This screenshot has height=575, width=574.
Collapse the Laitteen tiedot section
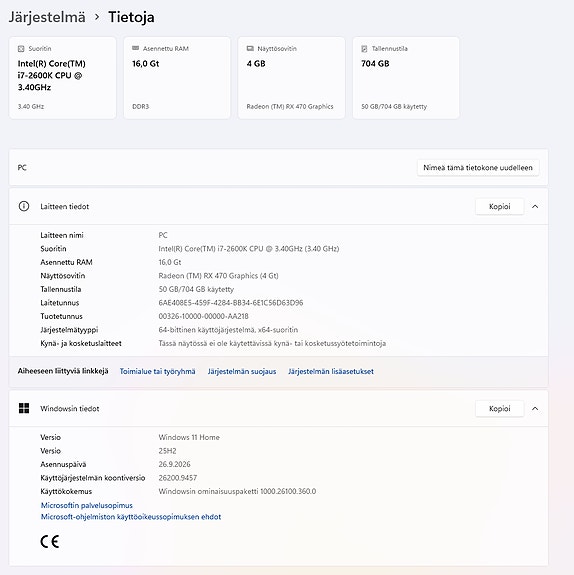[535, 206]
